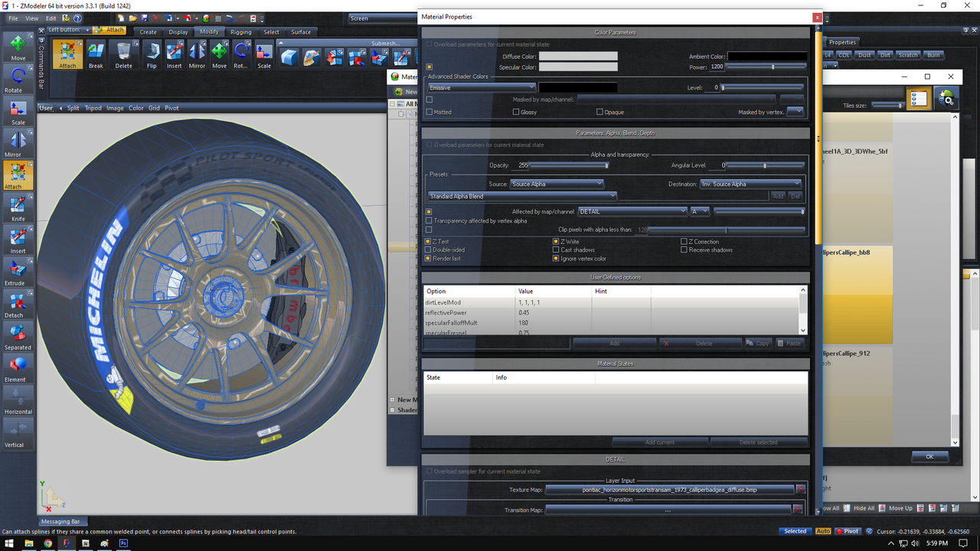Click the Attach tool in Modify ribbon
This screenshot has height=551, width=980.
coord(67,54)
